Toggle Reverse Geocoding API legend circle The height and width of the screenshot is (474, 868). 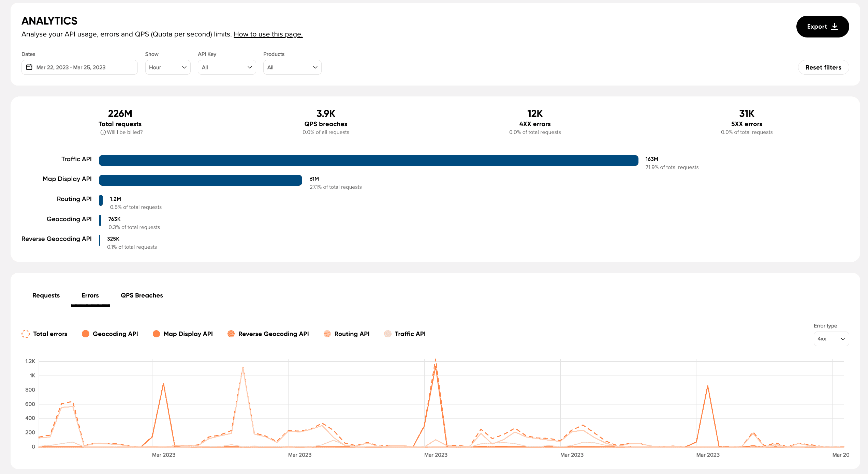[231, 334]
